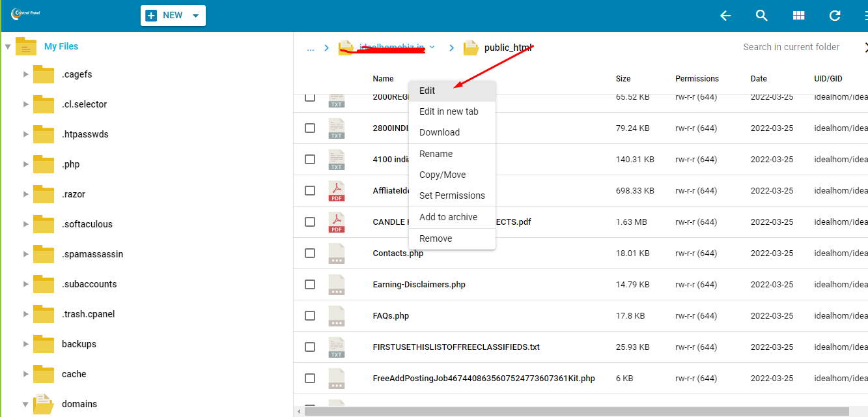Check the FAQs.php checkbox
Viewport: 868px width, 417px height.
pyautogui.click(x=310, y=315)
